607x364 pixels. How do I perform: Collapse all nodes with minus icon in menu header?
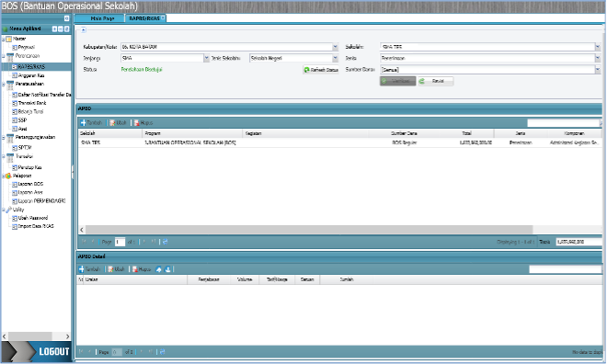(x=61, y=29)
